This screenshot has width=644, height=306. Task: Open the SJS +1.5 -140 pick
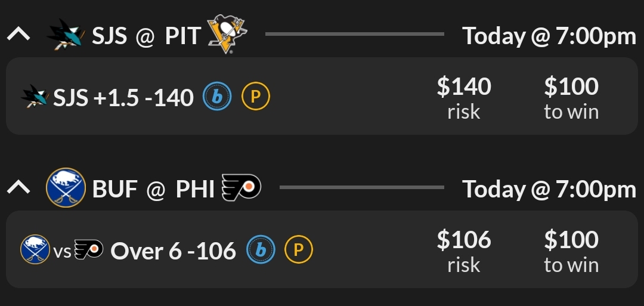(123, 97)
